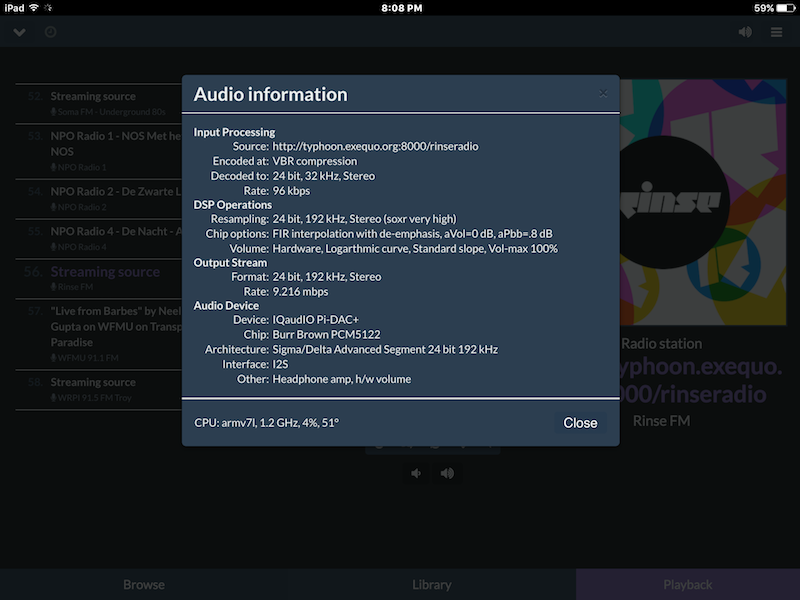Select playlist item 52 Soma FM Underground 80s
Screen dimensions: 800x600
pyautogui.click(x=99, y=104)
